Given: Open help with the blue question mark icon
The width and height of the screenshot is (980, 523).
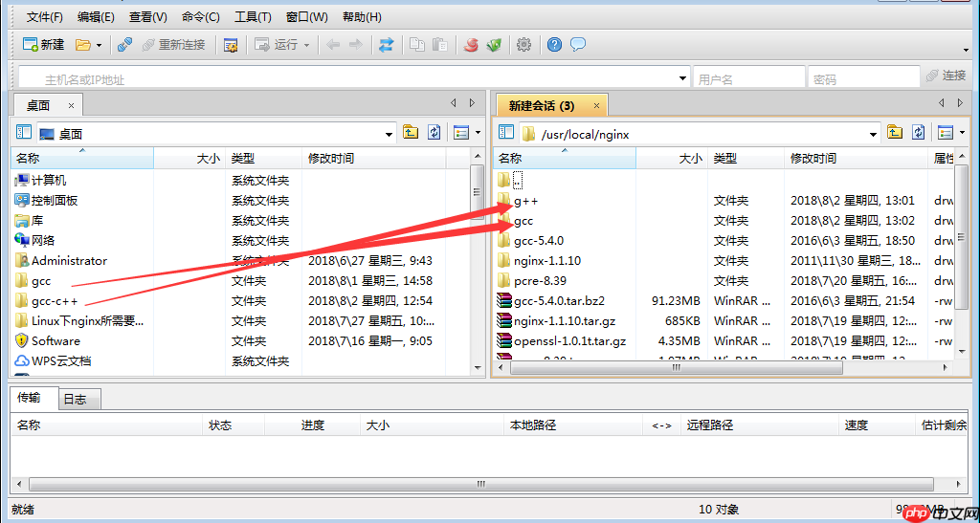Looking at the screenshot, I should pyautogui.click(x=554, y=44).
